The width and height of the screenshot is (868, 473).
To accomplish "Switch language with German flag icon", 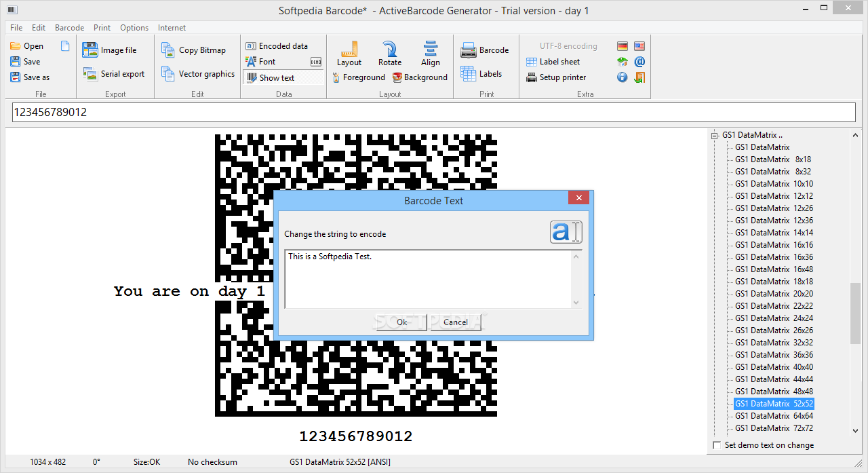I will pyautogui.click(x=623, y=46).
